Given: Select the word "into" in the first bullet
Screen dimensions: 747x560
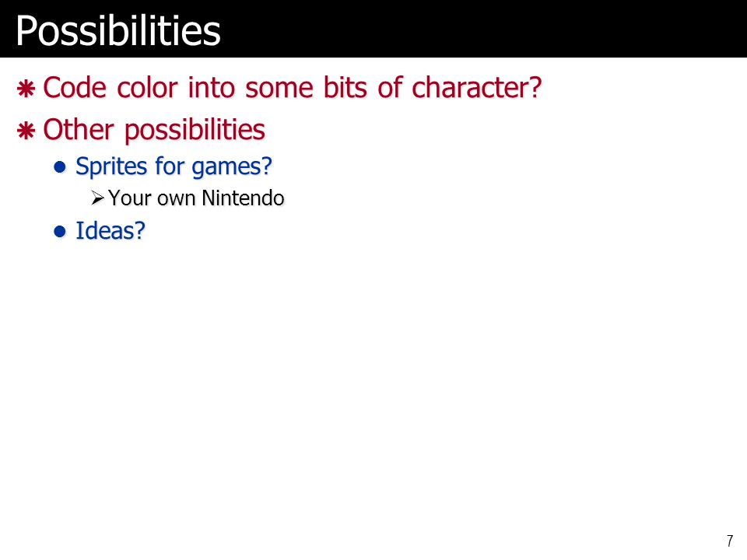Looking at the screenshot, I should 211,88.
